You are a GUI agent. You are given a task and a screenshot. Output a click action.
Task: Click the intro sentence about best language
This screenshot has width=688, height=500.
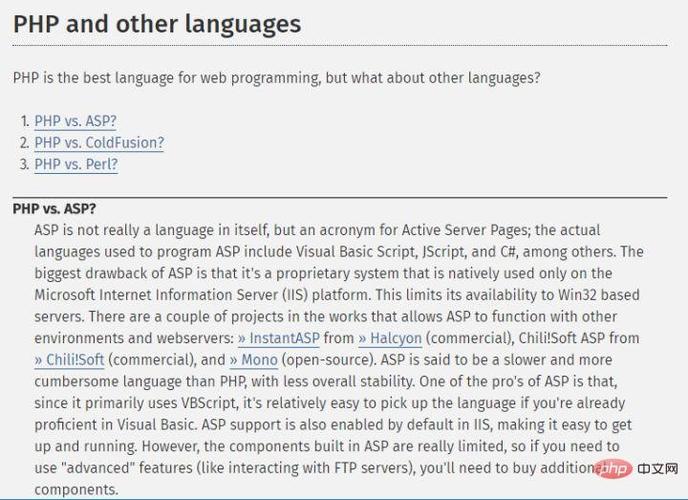[x=276, y=78]
